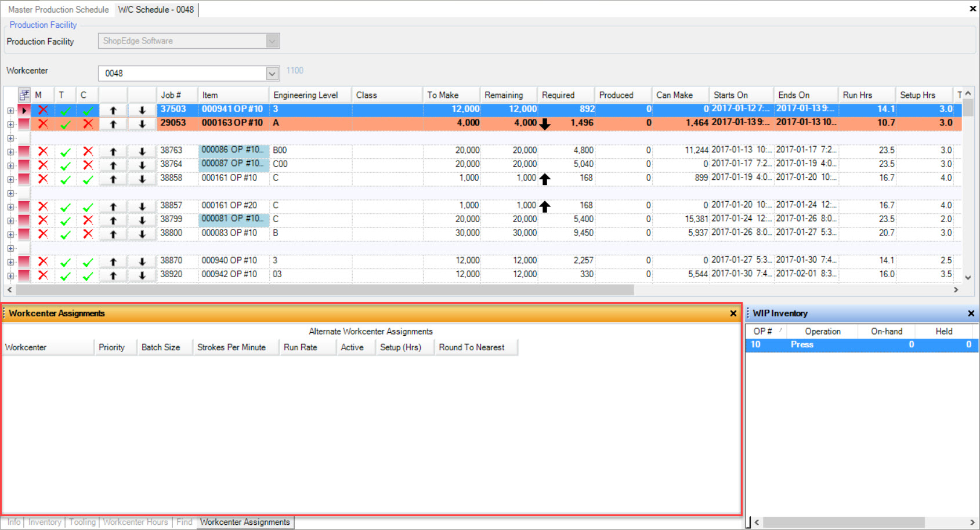Move job 38920 down in schedule

pyautogui.click(x=142, y=275)
